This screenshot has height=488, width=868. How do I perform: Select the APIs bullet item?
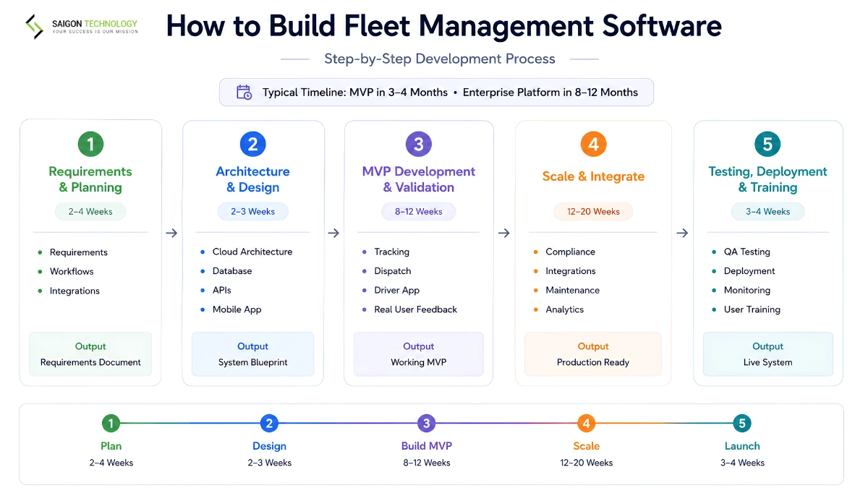tap(216, 291)
